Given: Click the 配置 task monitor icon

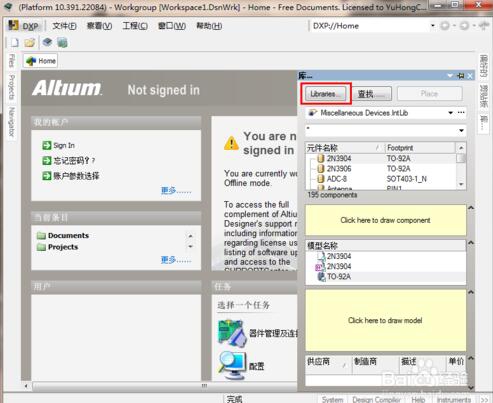Looking at the screenshot, I should click(x=232, y=365).
